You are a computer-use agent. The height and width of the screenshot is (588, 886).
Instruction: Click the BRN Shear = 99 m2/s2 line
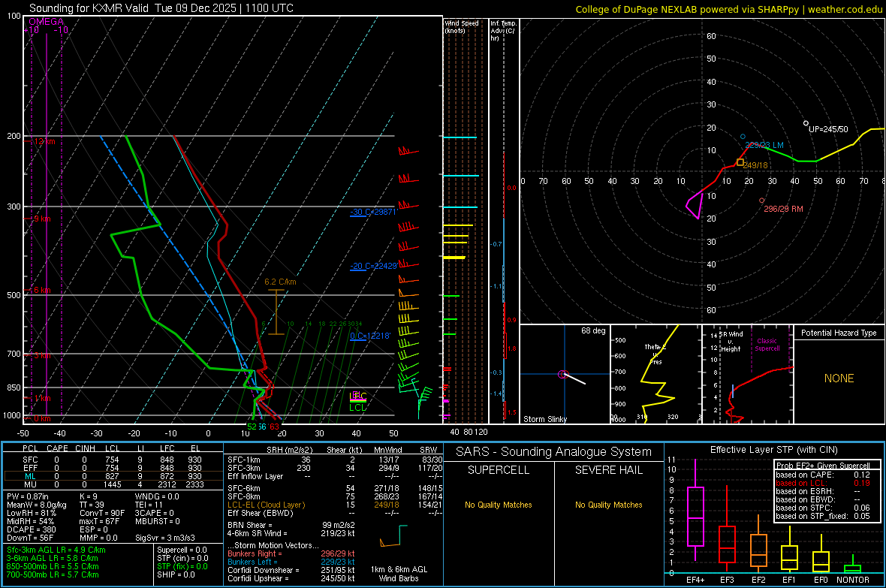(x=291, y=525)
